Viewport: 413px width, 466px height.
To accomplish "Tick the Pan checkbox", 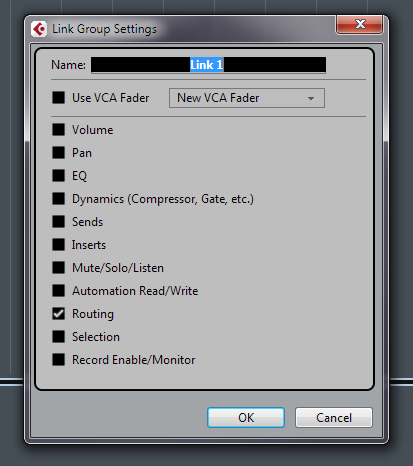I will (58, 153).
